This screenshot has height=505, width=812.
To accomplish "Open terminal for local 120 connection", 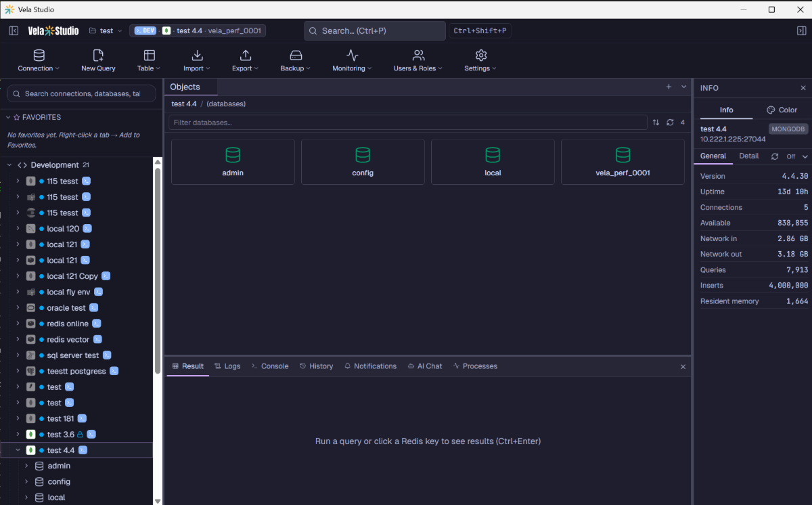I will pos(87,229).
